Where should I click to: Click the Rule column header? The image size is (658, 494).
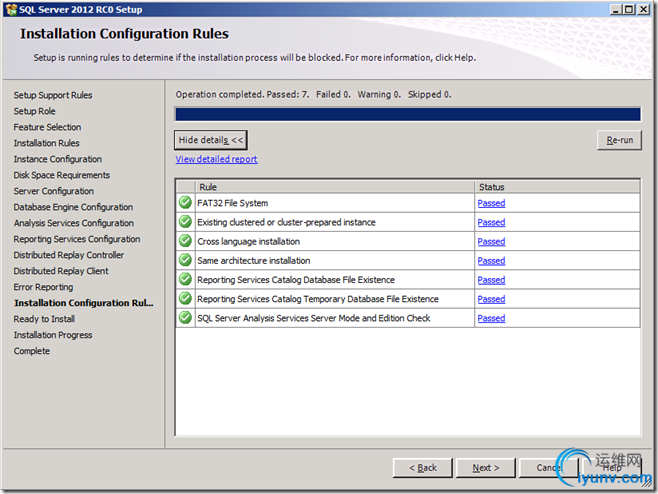[335, 187]
